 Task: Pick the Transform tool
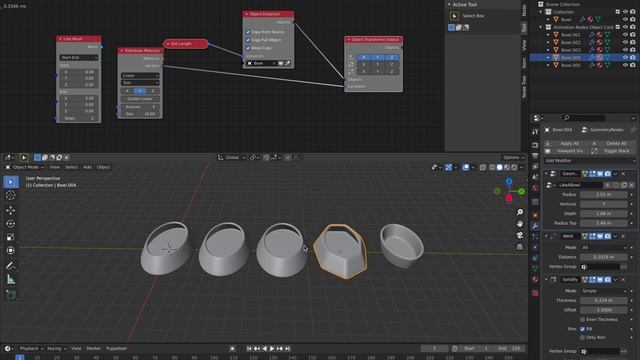11,251
